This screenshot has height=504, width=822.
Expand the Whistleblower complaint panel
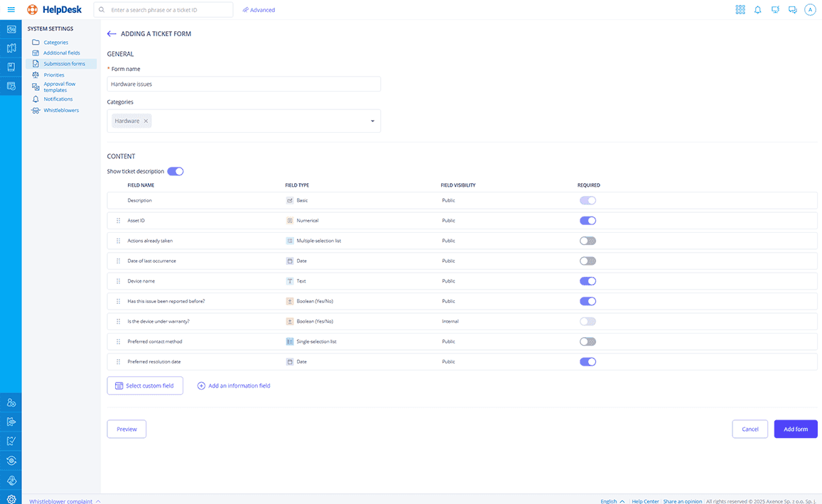(65, 501)
